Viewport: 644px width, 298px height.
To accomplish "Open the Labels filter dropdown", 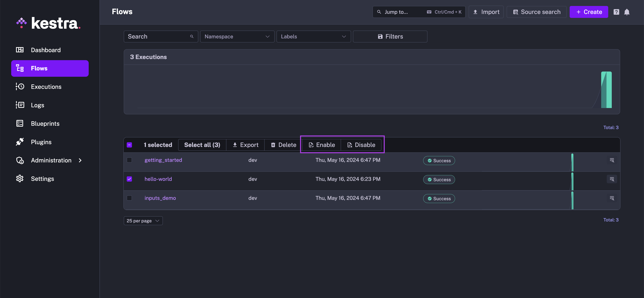I will coord(313,36).
